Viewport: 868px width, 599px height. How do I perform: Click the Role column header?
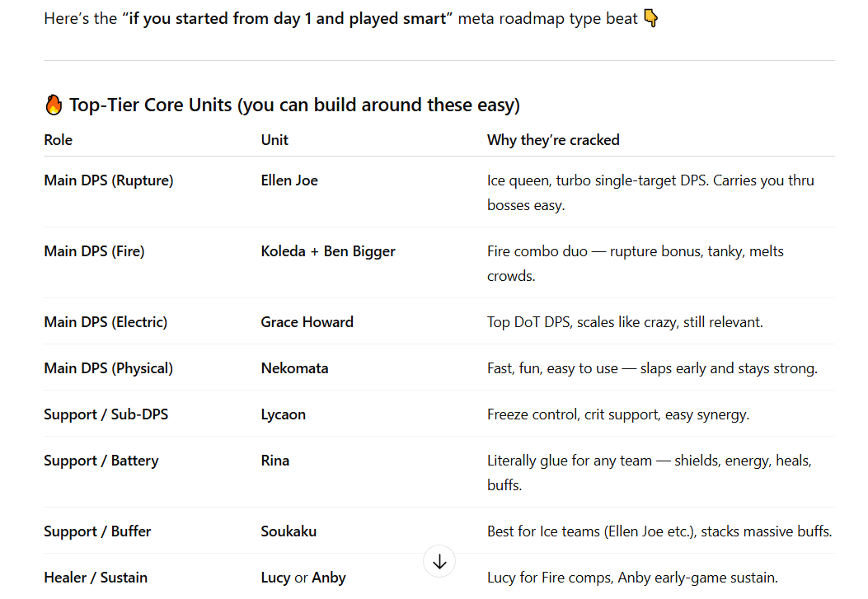59,140
